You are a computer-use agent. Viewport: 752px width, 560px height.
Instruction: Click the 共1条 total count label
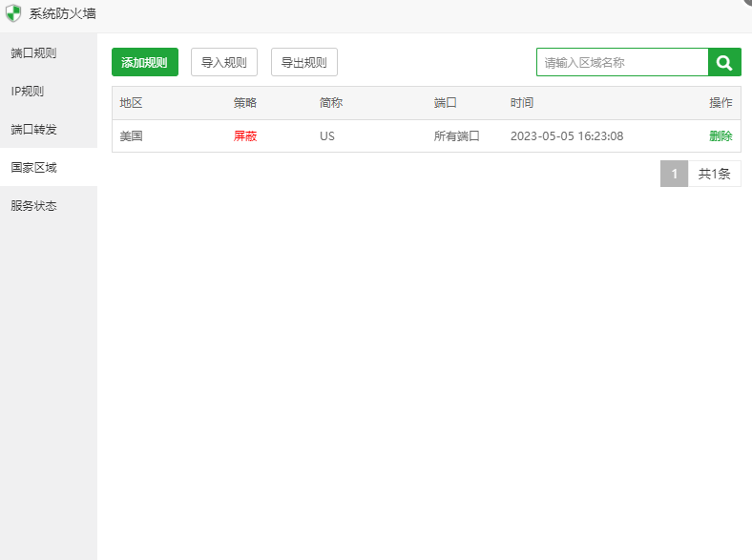point(714,174)
